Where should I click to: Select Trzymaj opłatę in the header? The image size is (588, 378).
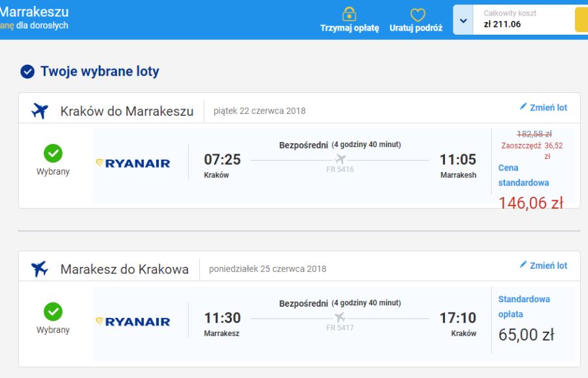pyautogui.click(x=350, y=27)
